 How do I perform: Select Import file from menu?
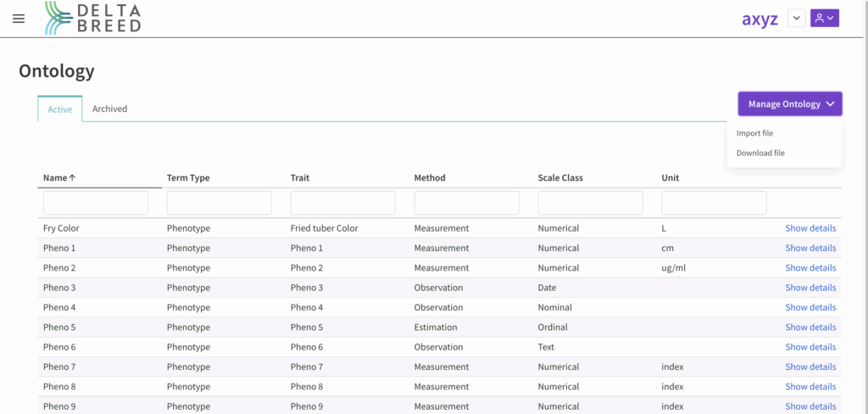[754, 133]
